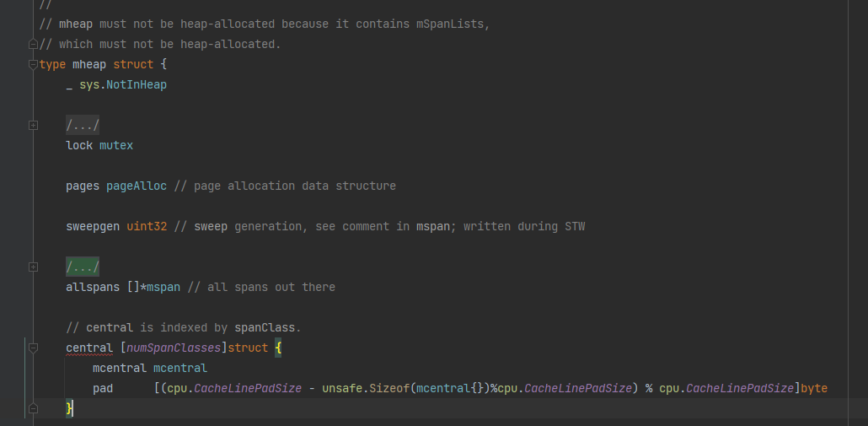Click the fold end marker beside the closing brace
The height and width of the screenshot is (426, 868).
(x=33, y=408)
